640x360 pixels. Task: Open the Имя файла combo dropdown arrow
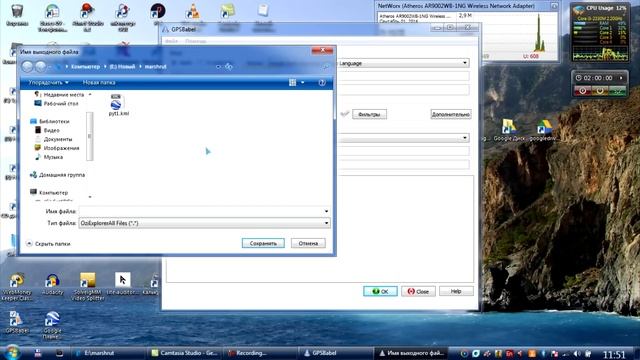click(x=326, y=211)
